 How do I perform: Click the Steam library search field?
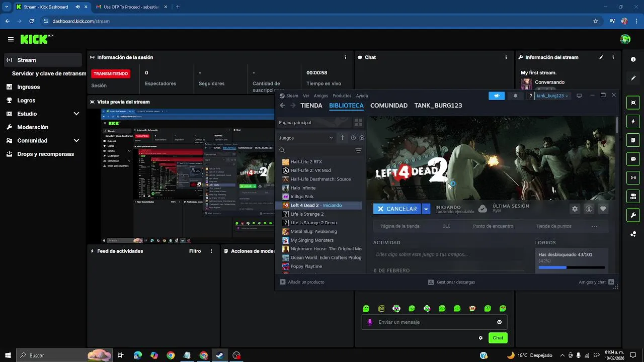coord(316,150)
